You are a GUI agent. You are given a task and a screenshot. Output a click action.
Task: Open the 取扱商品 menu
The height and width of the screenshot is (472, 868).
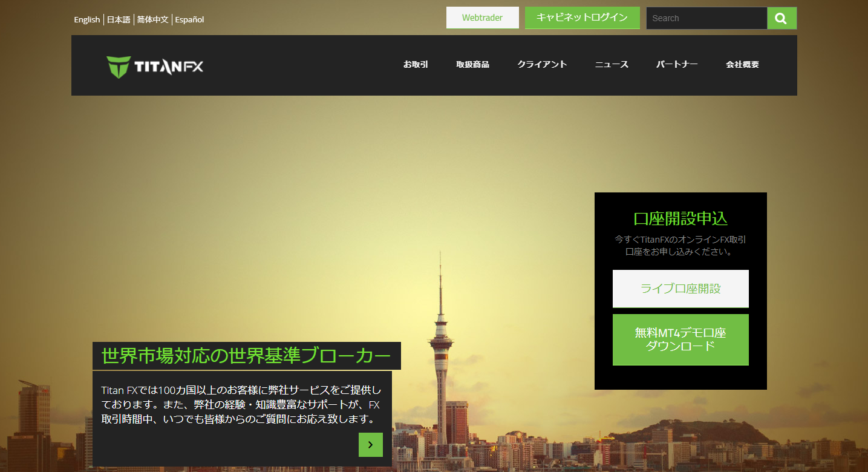472,64
